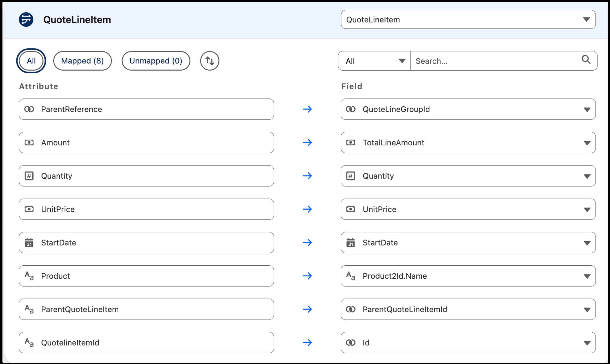Click the calendar icon in StartDate field
The height and width of the screenshot is (364, 610).
[x=351, y=242]
